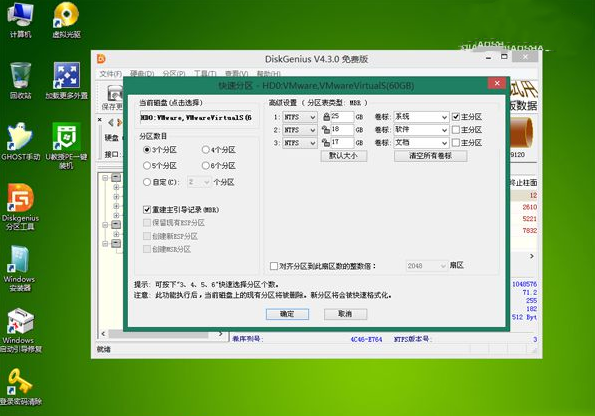The image size is (595, 416).
Task: Click the partition 1 size field showing 25
Action: point(342,117)
